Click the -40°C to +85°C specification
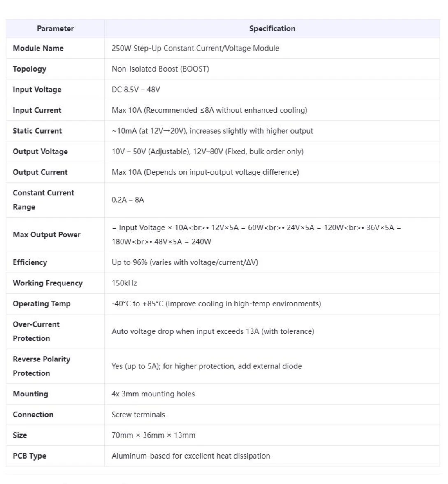The height and width of the screenshot is (484, 448). click(216, 304)
